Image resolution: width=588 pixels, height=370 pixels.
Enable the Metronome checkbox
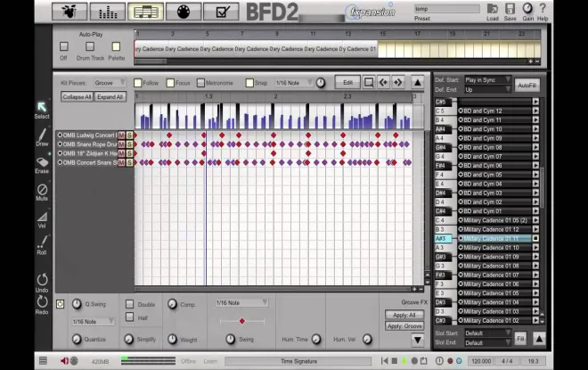tap(200, 83)
